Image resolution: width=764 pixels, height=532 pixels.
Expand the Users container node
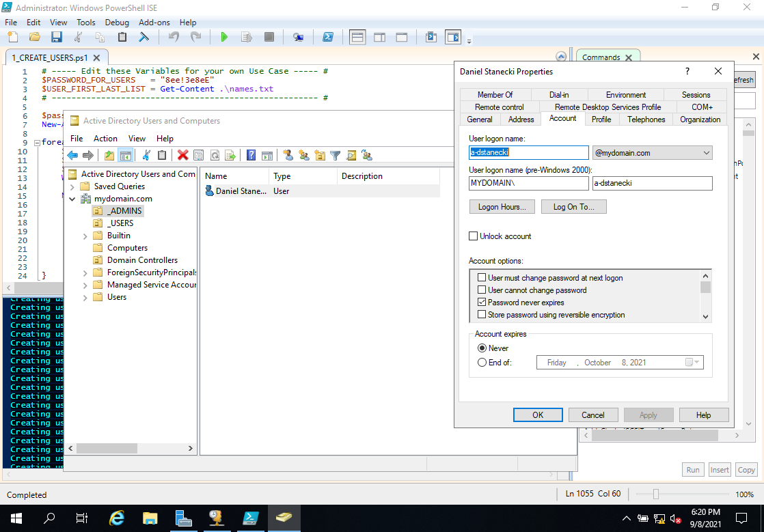click(x=85, y=297)
